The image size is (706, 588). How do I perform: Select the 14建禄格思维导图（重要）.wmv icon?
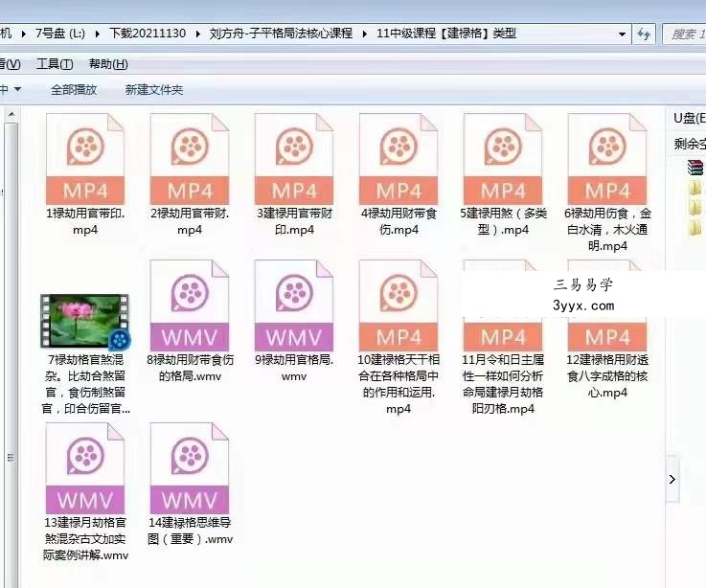click(x=190, y=468)
